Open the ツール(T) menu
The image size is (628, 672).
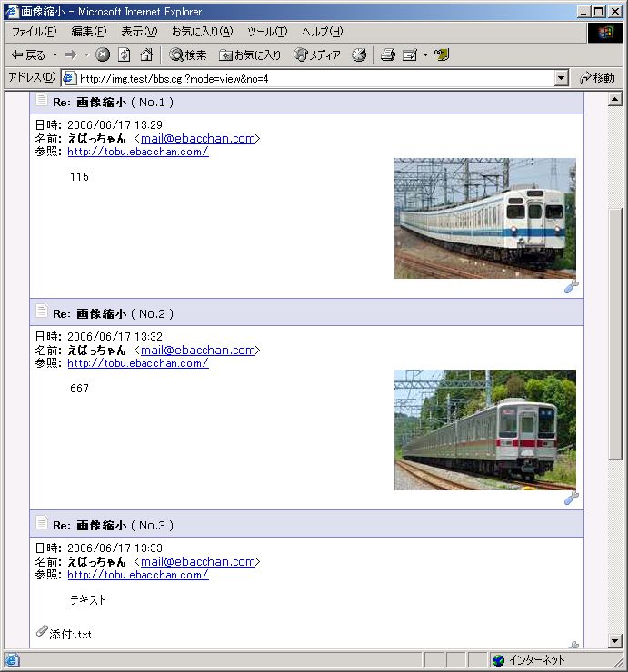(267, 32)
